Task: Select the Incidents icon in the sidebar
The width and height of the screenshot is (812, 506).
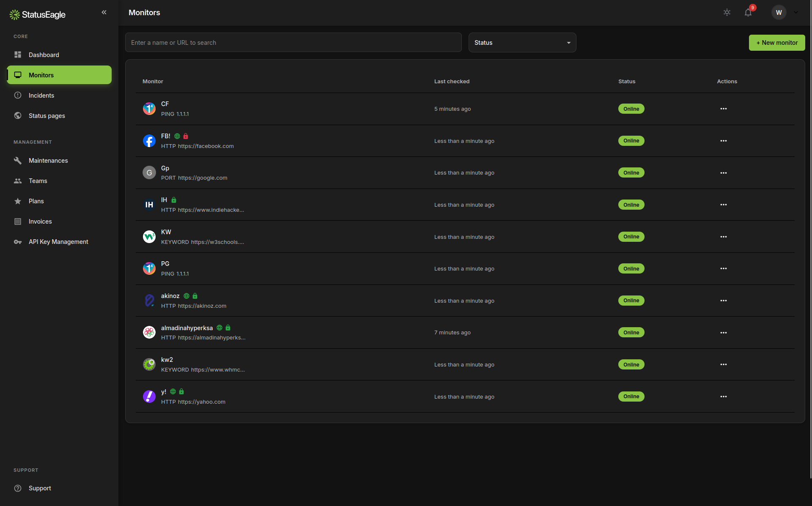Action: (x=18, y=95)
